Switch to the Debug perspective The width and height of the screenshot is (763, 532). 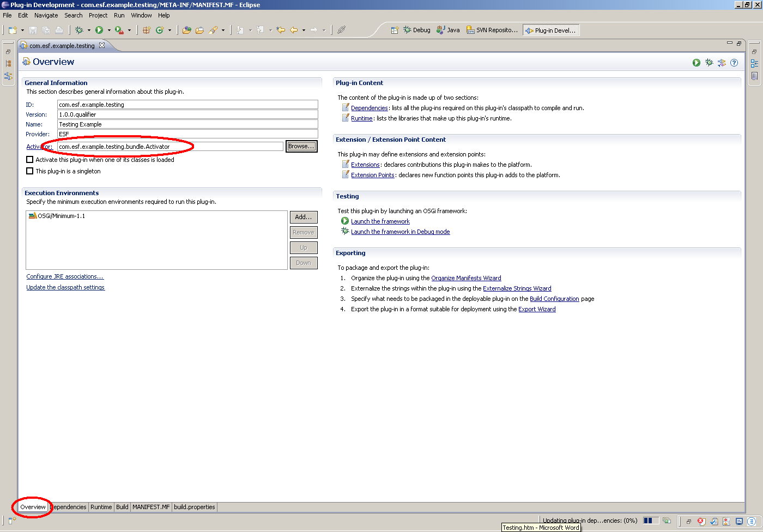click(417, 30)
